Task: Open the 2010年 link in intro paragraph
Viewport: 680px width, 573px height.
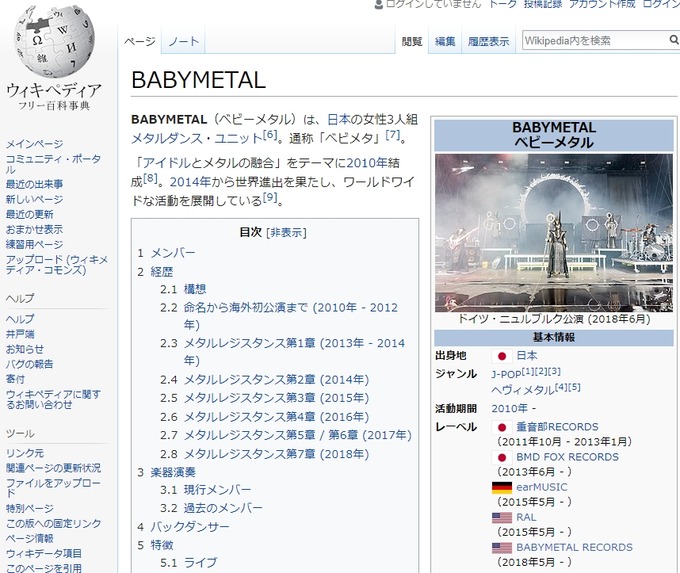Action: point(367,163)
